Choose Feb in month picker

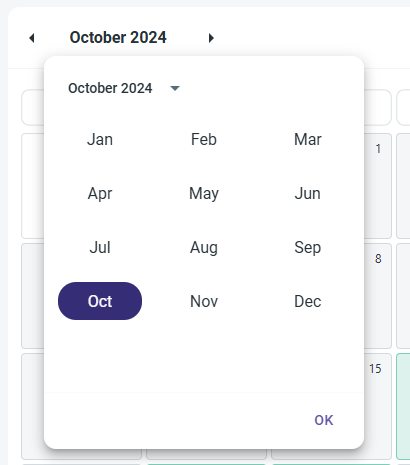click(x=204, y=139)
